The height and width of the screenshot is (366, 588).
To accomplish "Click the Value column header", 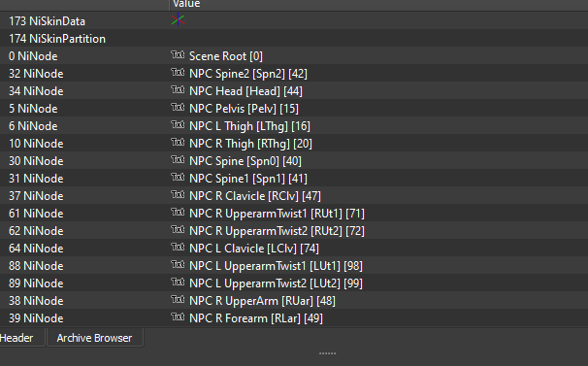I will (x=378, y=5).
